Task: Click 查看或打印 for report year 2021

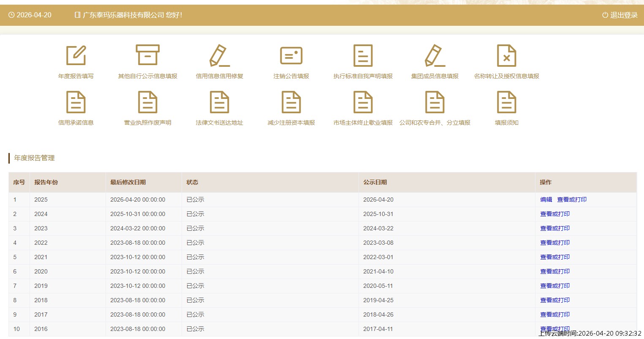Action: point(555,257)
